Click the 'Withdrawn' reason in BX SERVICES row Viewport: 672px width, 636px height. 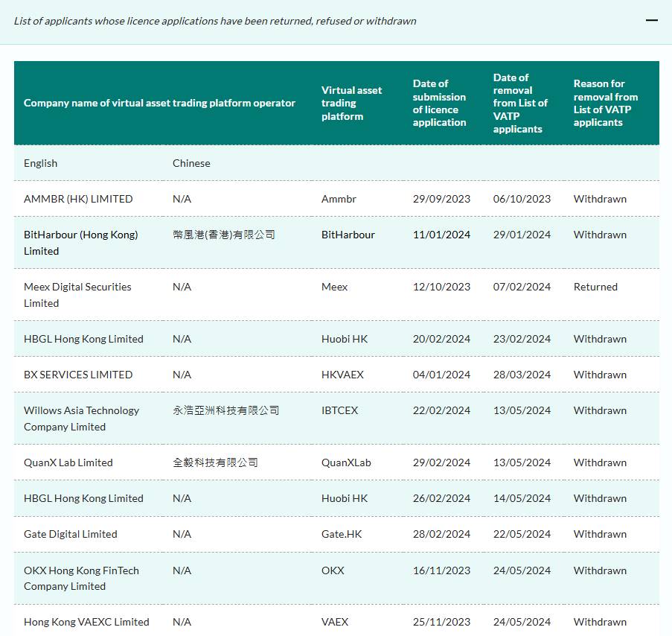[600, 375]
